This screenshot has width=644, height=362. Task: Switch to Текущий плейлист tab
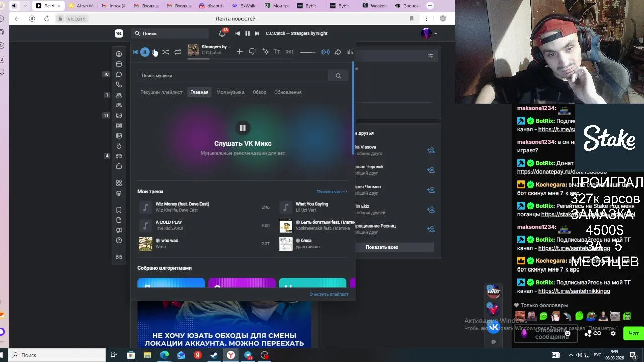(162, 92)
